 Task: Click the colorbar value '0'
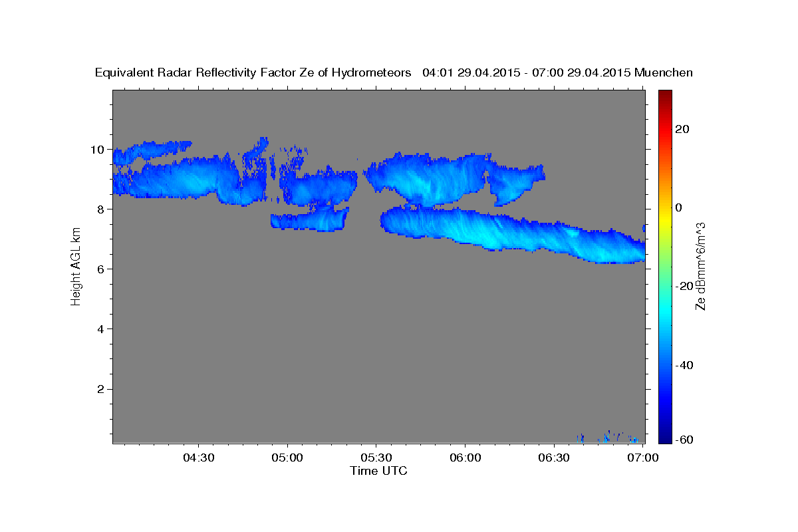(678, 207)
